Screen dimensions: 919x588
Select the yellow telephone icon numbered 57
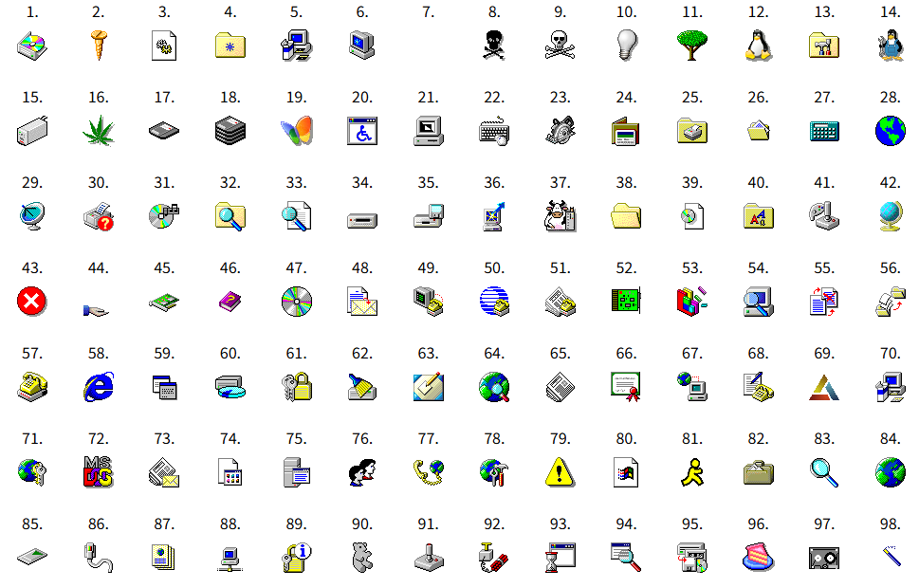pyautogui.click(x=32, y=387)
